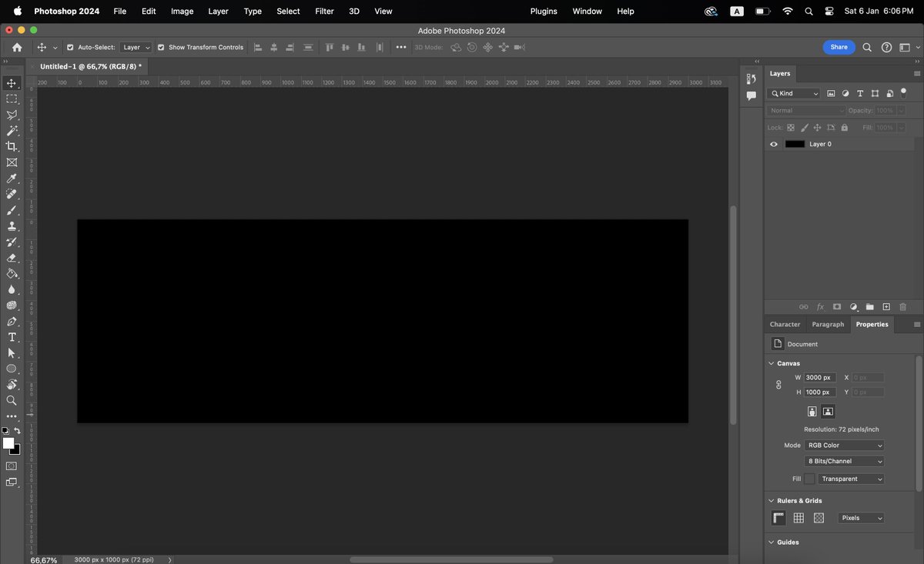This screenshot has height=564, width=924.
Task: Select the Crop tool
Action: coord(12,146)
